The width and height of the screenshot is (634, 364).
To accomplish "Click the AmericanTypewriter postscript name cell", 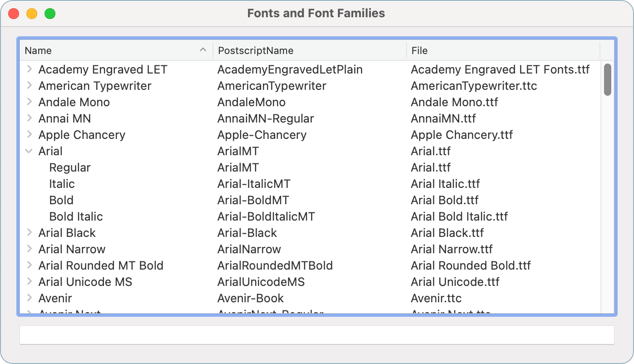I will pyautogui.click(x=272, y=86).
